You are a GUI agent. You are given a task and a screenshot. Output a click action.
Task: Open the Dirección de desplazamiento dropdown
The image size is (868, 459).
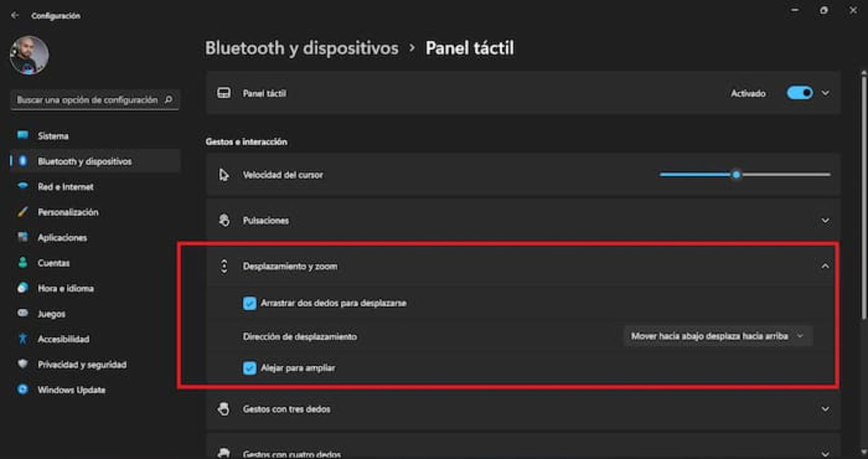click(717, 336)
